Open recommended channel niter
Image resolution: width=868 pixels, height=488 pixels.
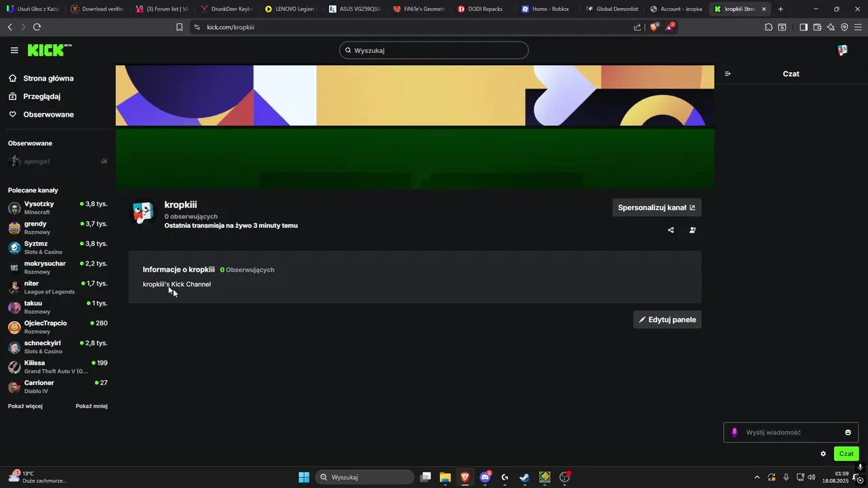click(58, 287)
